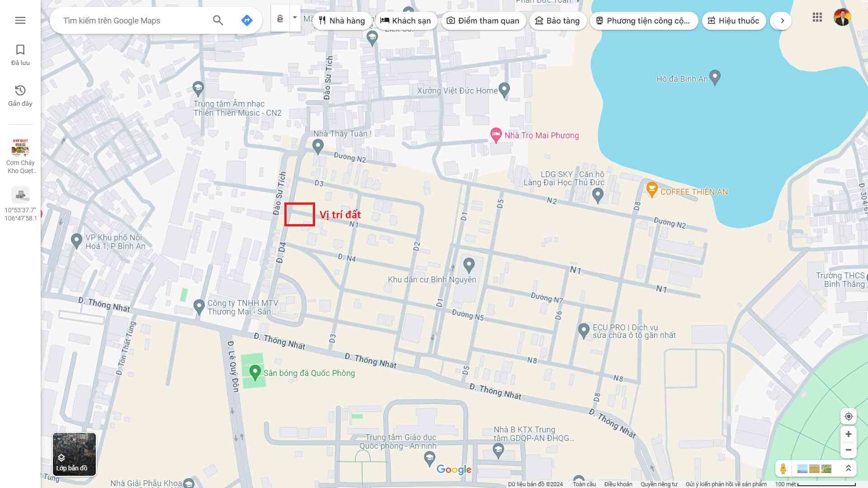Open the Google apps grid
Viewport: 868px width, 488px height.
click(x=817, y=18)
